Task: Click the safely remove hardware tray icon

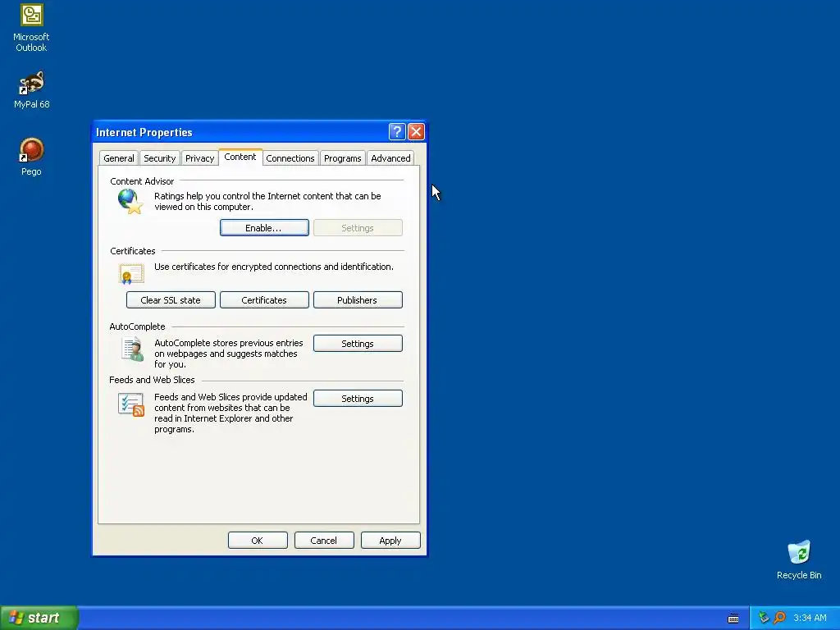Action: pos(764,618)
